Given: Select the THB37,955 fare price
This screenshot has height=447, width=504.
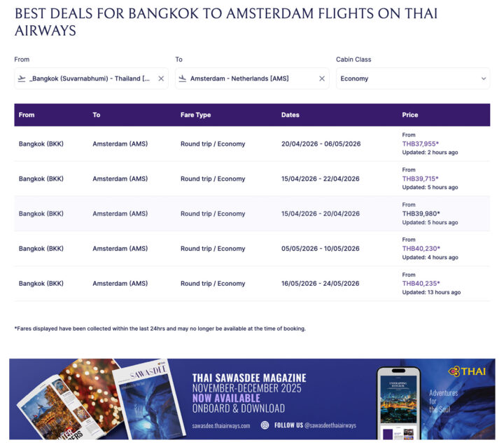Looking at the screenshot, I should 421,144.
